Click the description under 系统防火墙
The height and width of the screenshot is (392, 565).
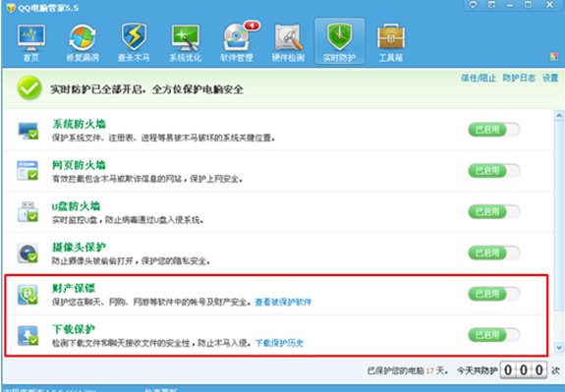point(163,138)
